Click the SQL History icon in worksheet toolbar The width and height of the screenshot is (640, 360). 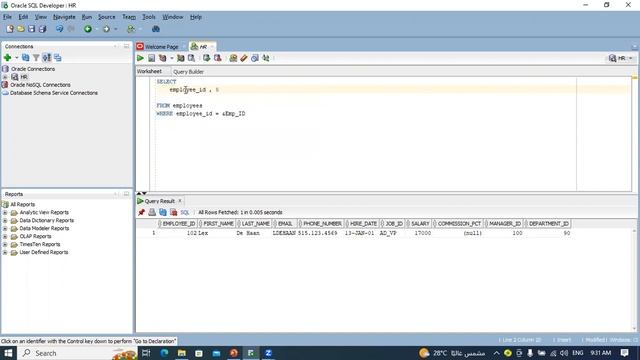coord(255,58)
